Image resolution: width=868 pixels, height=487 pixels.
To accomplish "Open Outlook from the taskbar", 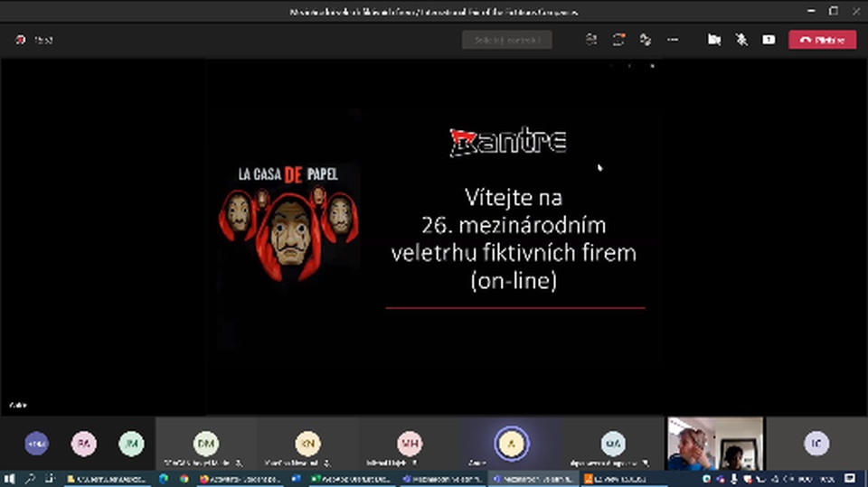I will click(x=297, y=479).
